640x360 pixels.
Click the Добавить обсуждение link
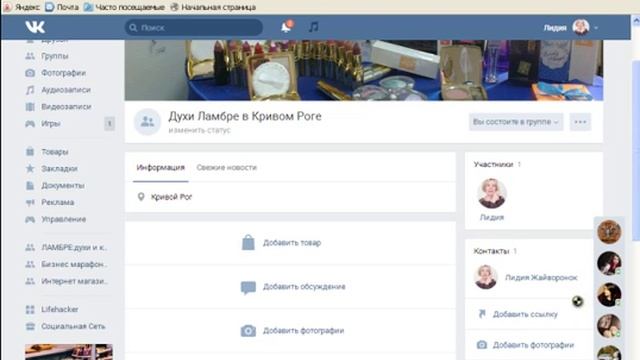304,287
